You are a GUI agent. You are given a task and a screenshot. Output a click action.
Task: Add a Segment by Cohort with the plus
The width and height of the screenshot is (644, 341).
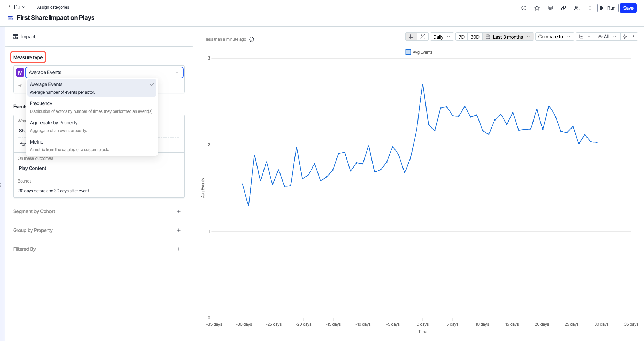(179, 211)
